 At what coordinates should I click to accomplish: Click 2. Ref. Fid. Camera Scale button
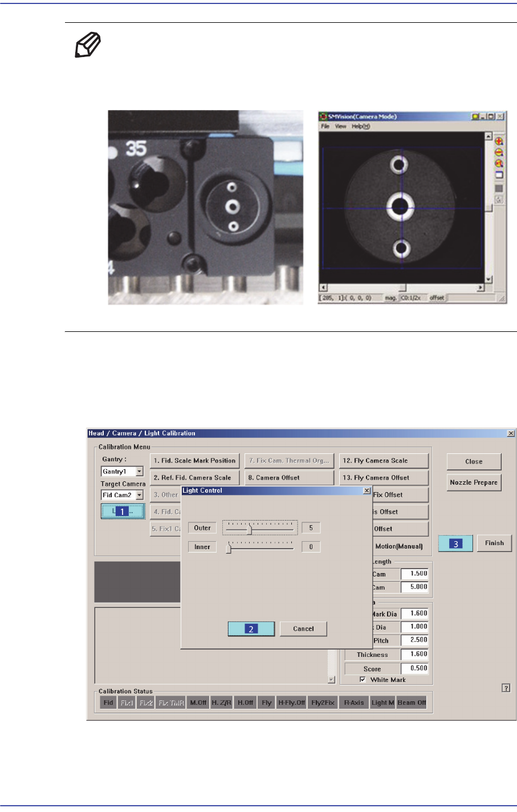pyautogui.click(x=194, y=478)
